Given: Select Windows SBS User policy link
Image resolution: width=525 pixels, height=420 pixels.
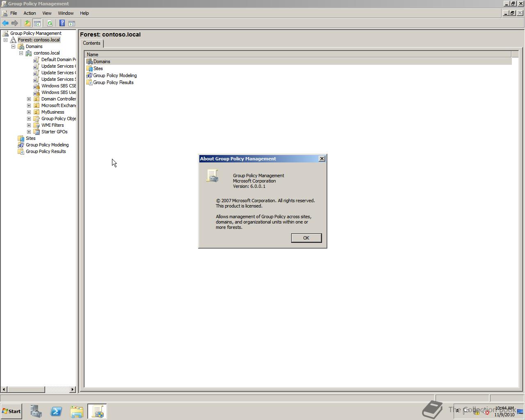Looking at the screenshot, I should coord(58,92).
